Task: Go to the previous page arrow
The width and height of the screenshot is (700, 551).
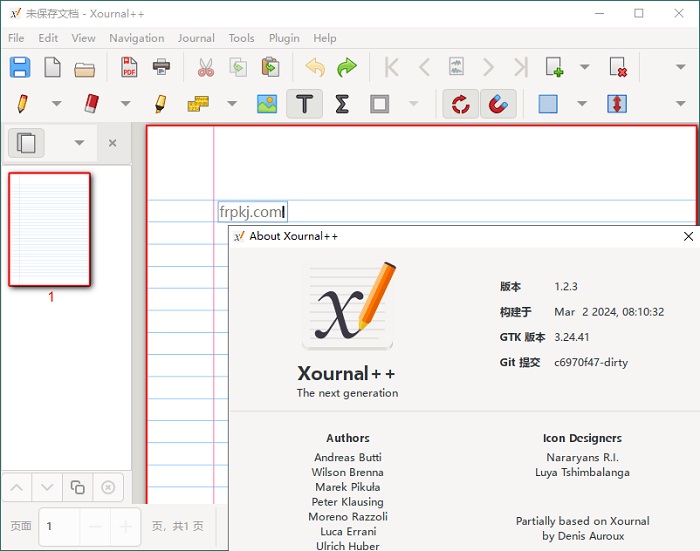Action: (x=424, y=67)
